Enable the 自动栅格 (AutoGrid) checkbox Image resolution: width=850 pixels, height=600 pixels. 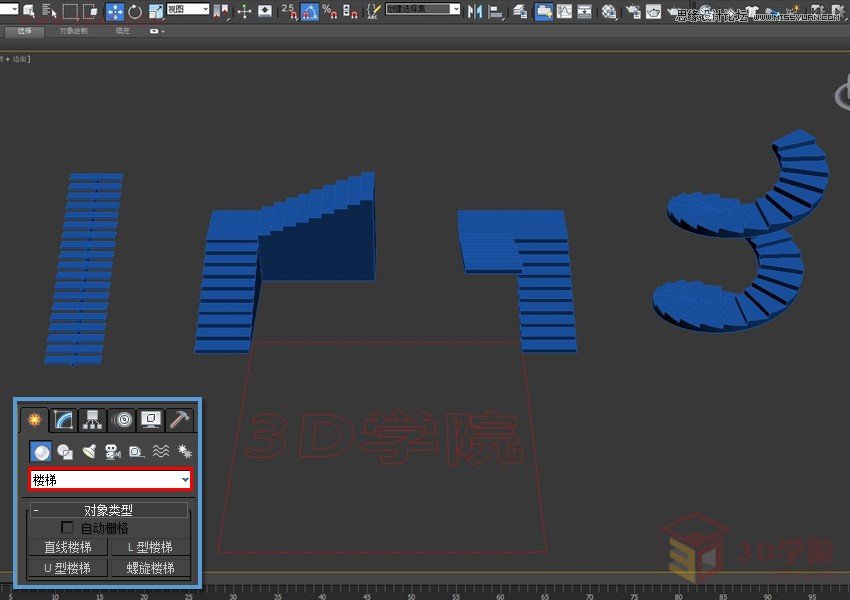(67, 527)
